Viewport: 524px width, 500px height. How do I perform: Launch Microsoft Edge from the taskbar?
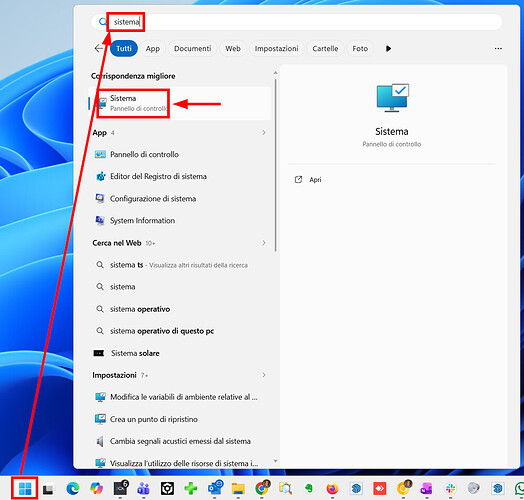(73, 489)
